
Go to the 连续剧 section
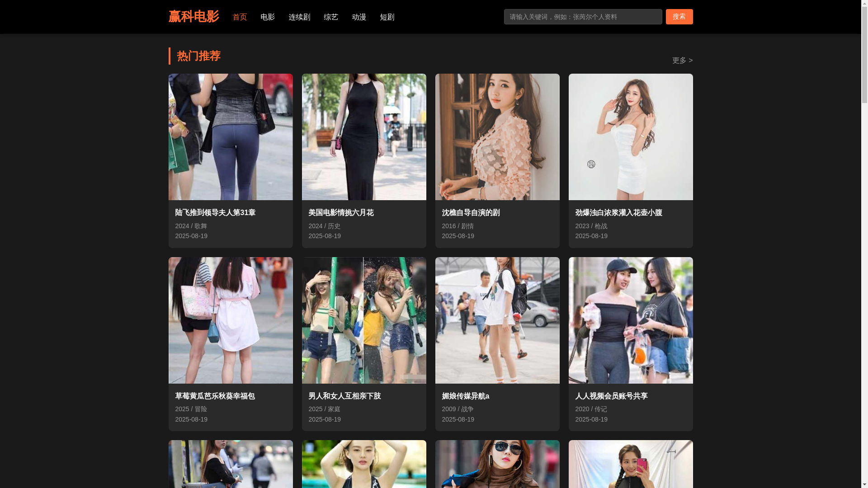tap(299, 17)
